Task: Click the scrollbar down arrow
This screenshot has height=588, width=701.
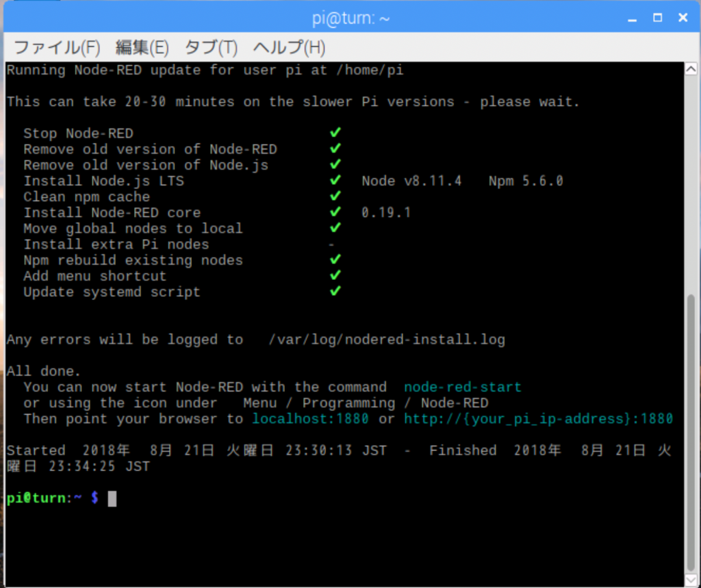Action: (691, 580)
